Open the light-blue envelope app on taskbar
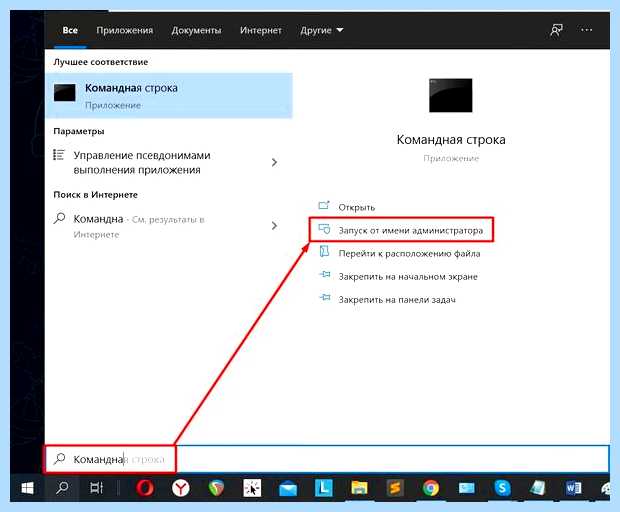 [467, 488]
